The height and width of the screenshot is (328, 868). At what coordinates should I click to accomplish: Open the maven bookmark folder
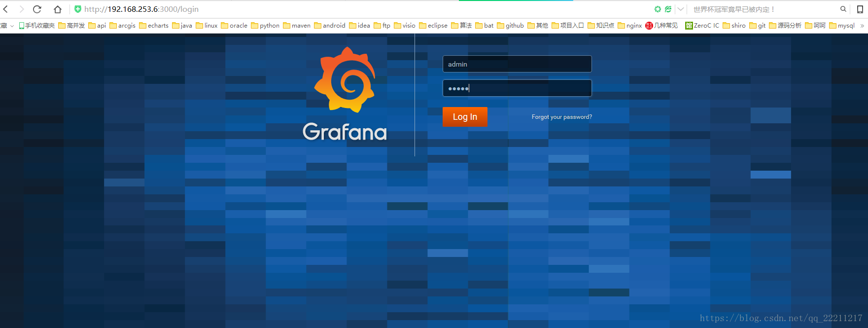(x=297, y=26)
